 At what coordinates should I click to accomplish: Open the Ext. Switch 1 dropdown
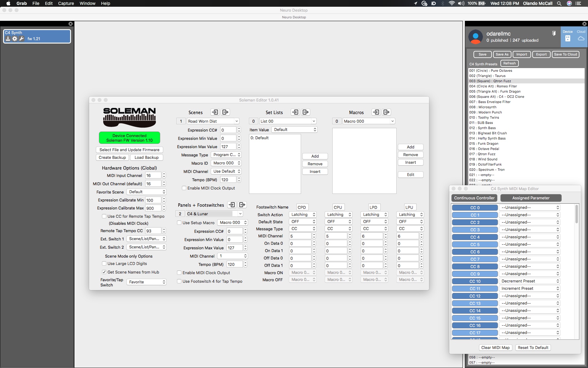coord(146,239)
